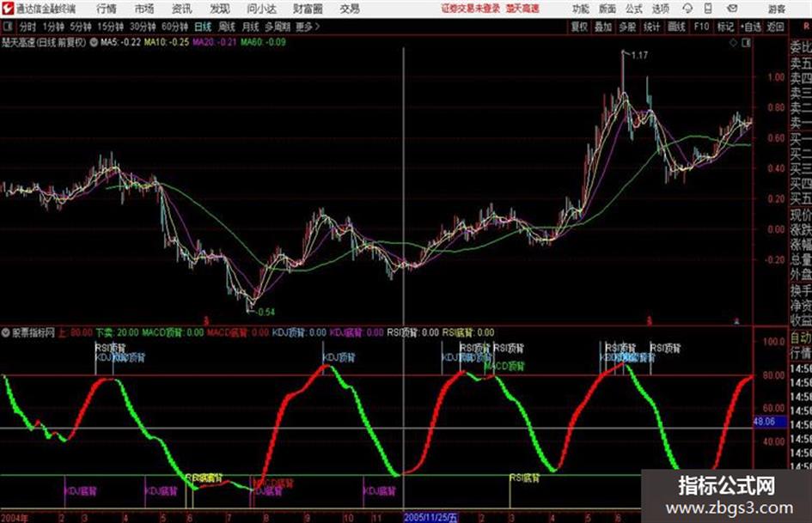Image resolution: width=812 pixels, height=523 pixels.
Task: Open the 选项 menu
Action: tap(660, 9)
